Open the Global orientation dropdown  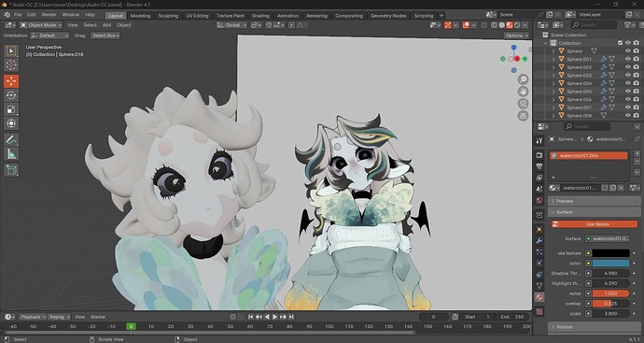click(232, 25)
